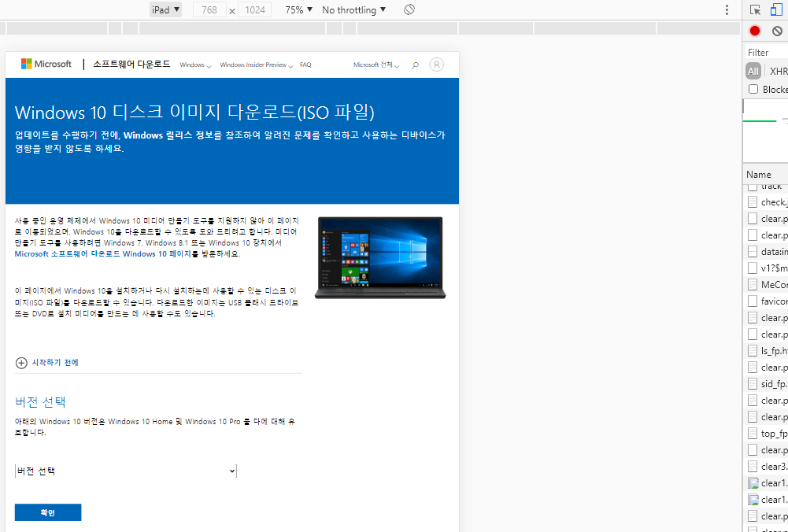Stop recording the network log
Image resolution: width=788 pixels, height=532 pixels.
755,31
